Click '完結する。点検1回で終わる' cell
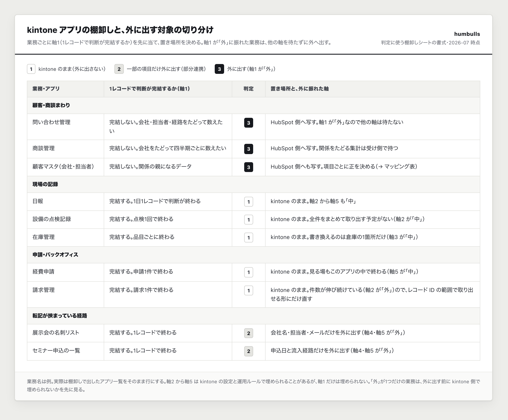 pyautogui.click(x=168, y=219)
